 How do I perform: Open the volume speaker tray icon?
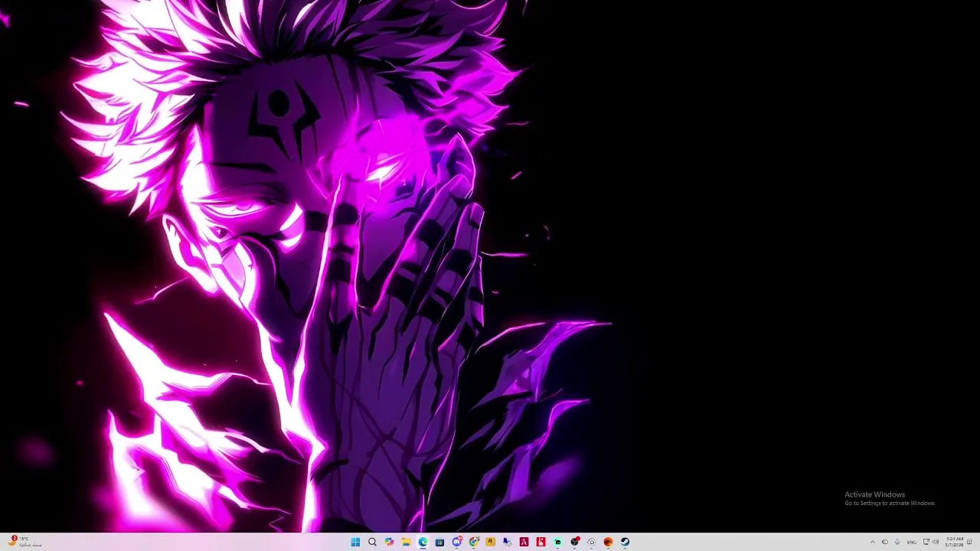(x=936, y=542)
